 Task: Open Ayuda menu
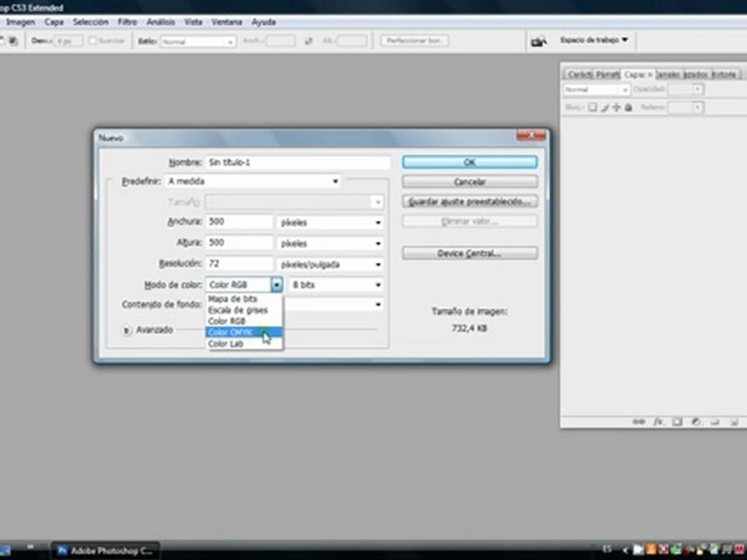click(264, 23)
